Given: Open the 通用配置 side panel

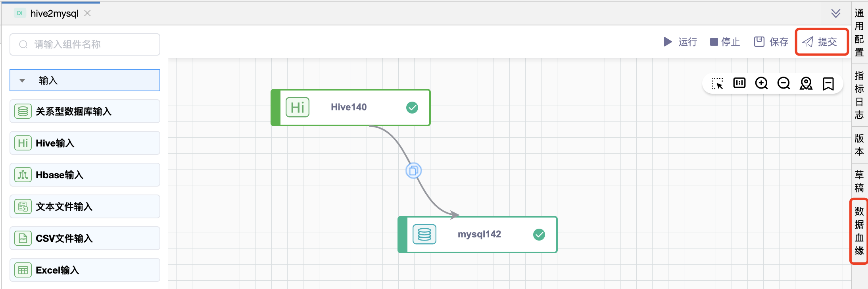Looking at the screenshot, I should pyautogui.click(x=859, y=33).
